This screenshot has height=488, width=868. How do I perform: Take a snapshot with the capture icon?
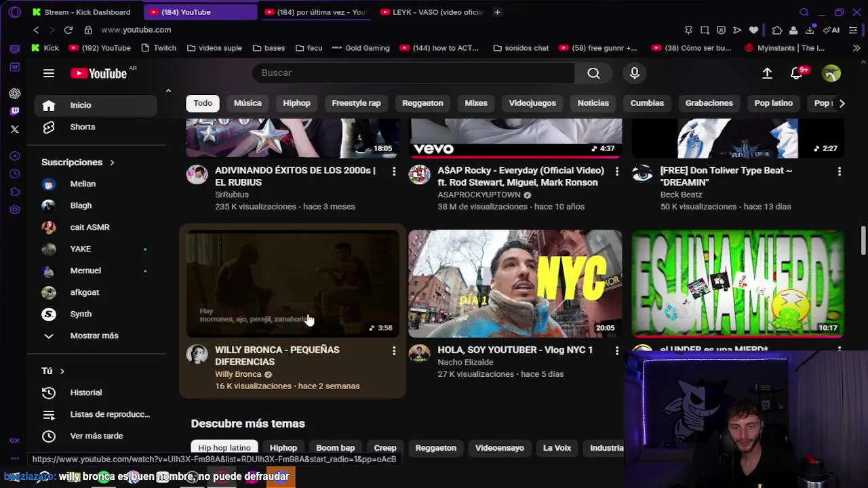click(x=705, y=30)
